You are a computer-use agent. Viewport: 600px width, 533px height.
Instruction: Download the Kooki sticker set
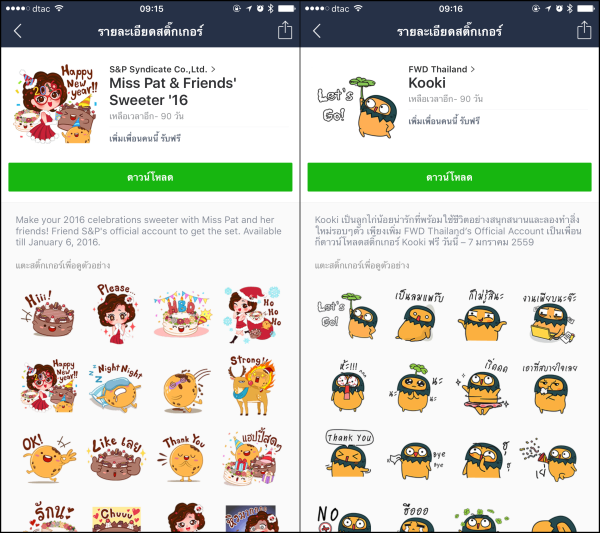(450, 177)
